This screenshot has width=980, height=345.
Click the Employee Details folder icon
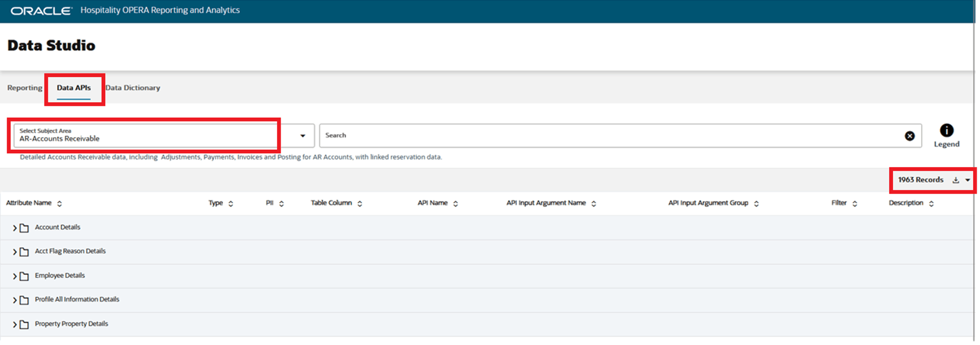tap(24, 277)
